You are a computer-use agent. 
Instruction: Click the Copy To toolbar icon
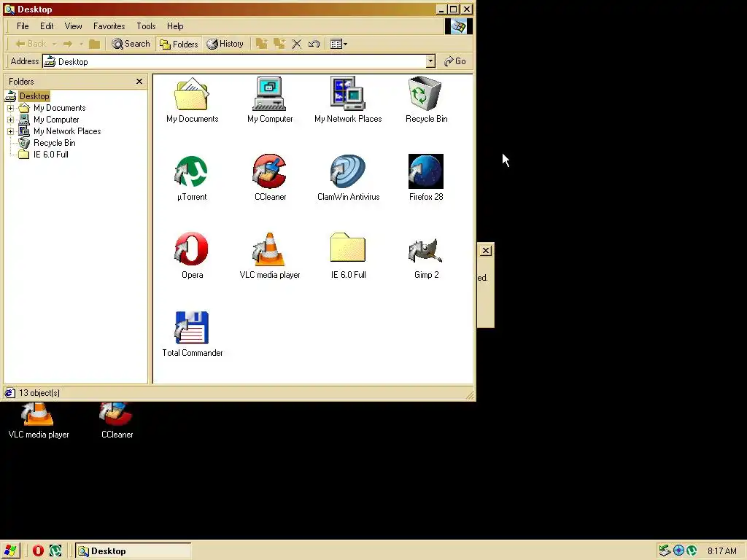point(279,44)
